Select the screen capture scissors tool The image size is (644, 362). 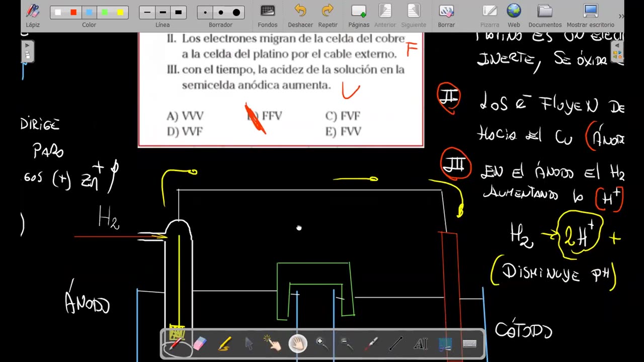pos(445,344)
